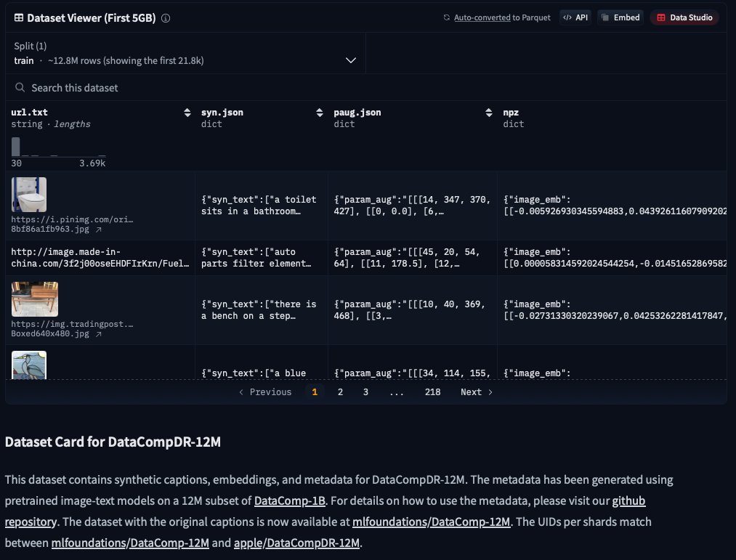Click the 3.69k histogram max label
Screen dimensions: 736x560
click(x=92, y=163)
